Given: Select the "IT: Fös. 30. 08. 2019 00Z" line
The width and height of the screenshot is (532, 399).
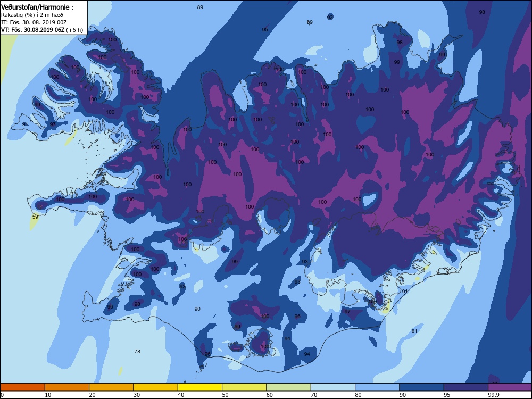Looking at the screenshot, I should pyautogui.click(x=34, y=22).
